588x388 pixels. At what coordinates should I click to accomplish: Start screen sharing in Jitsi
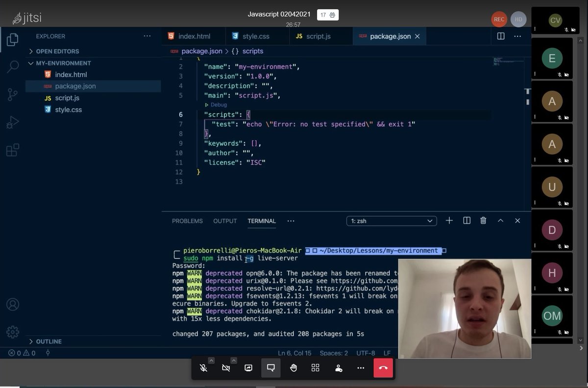tap(248, 368)
